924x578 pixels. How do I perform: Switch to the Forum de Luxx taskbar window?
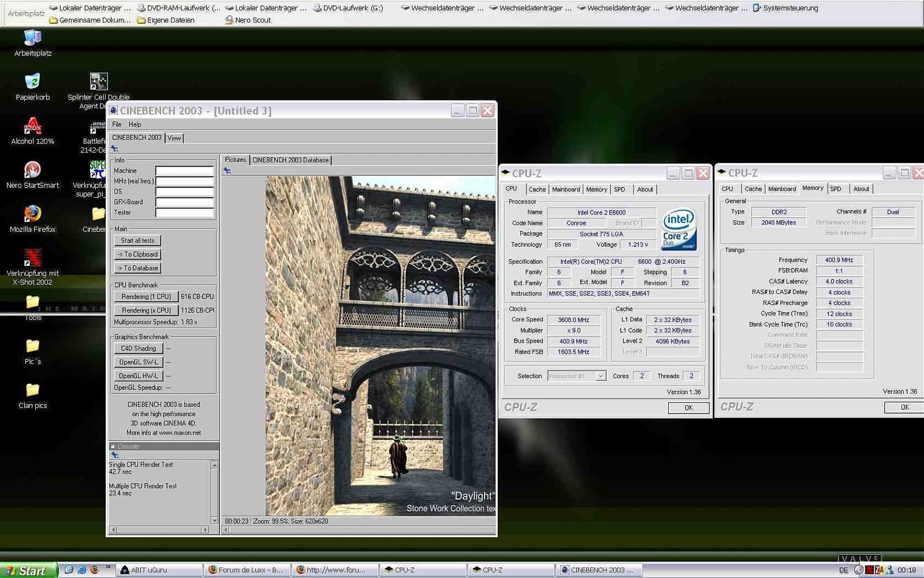point(248,570)
